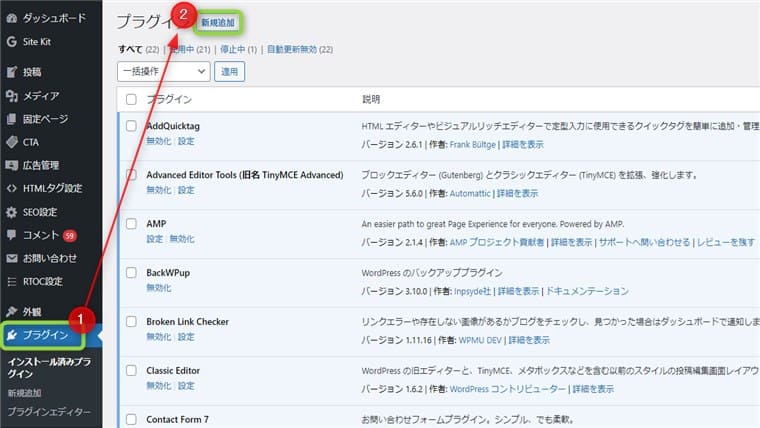Viewport: 760px width, 428px height.
Task: Open the 外観 appearance menu
Action: (x=32, y=312)
